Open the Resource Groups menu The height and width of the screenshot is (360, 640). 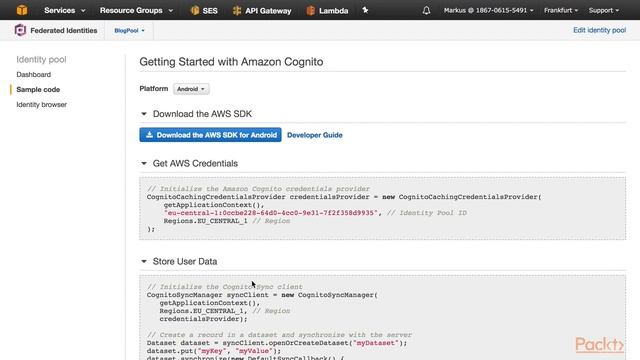tap(136, 10)
